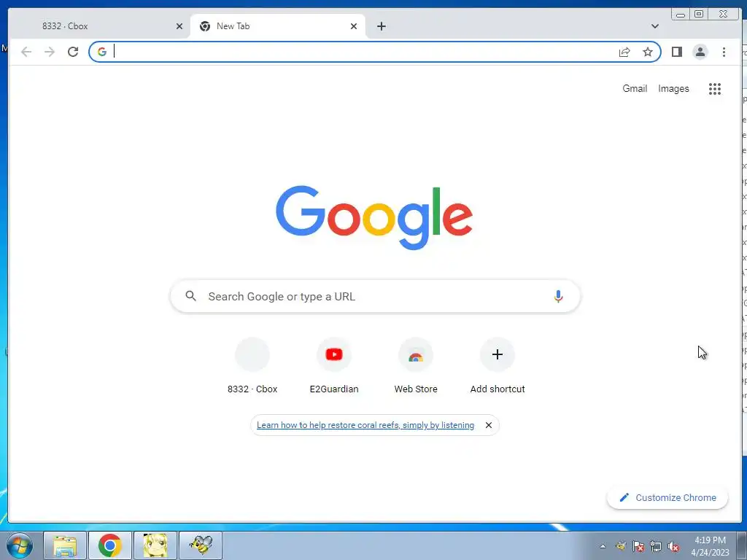Show hidden system tray icons

tap(603, 546)
